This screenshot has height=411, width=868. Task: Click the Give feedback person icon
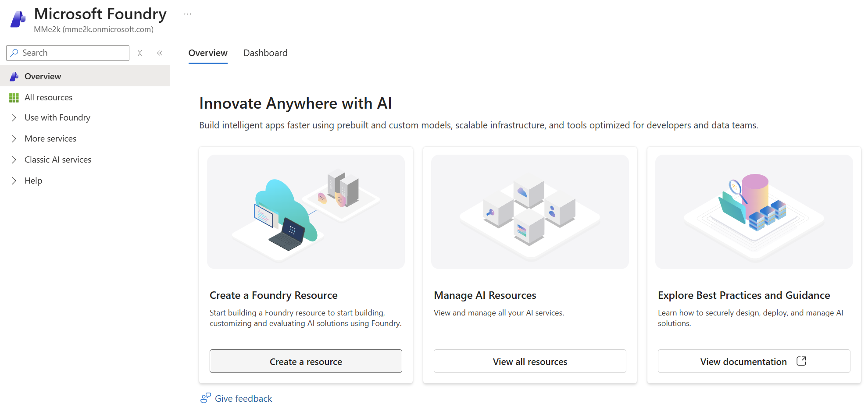(205, 398)
